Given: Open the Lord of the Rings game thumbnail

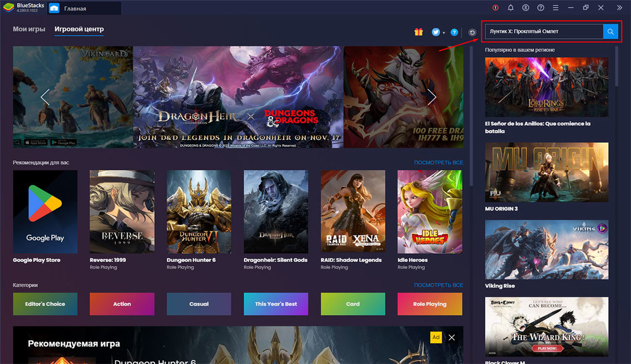Looking at the screenshot, I should (547, 87).
